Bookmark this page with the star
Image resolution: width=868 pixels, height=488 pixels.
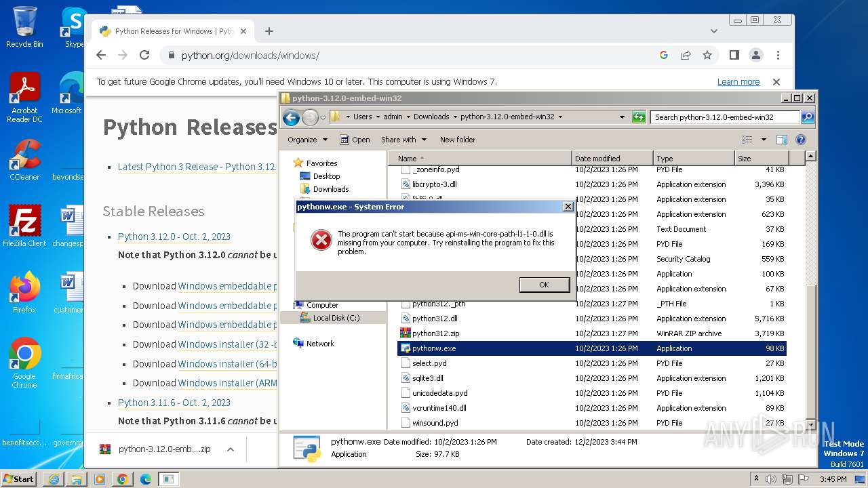[x=707, y=56]
